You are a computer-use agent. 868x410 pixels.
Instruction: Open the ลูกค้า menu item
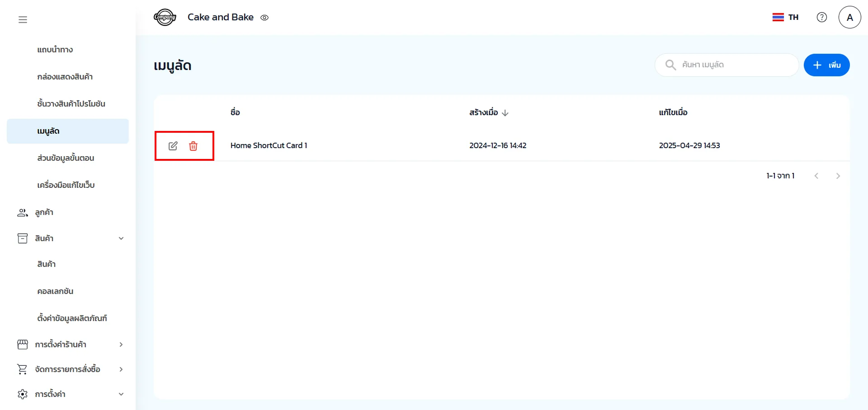pos(44,213)
